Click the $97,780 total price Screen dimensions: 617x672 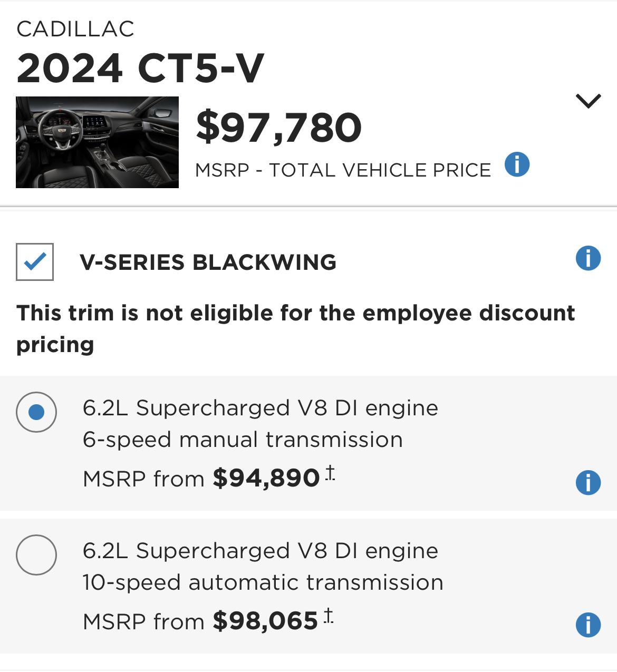coord(279,128)
